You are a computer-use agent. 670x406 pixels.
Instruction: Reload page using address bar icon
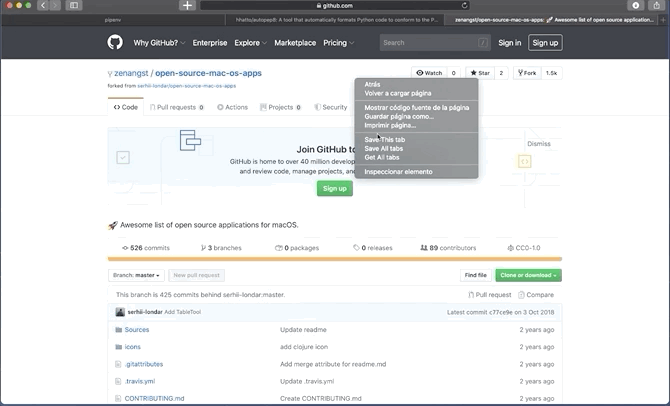pos(464,6)
